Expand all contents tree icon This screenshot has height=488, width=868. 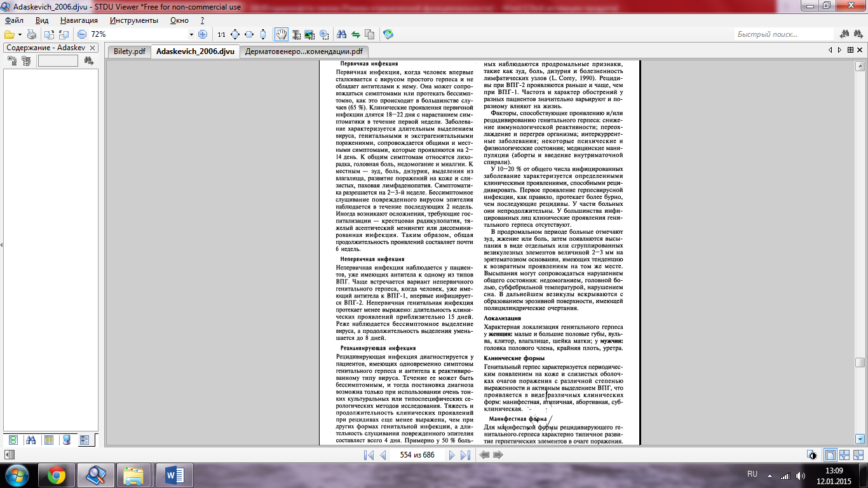(13, 61)
